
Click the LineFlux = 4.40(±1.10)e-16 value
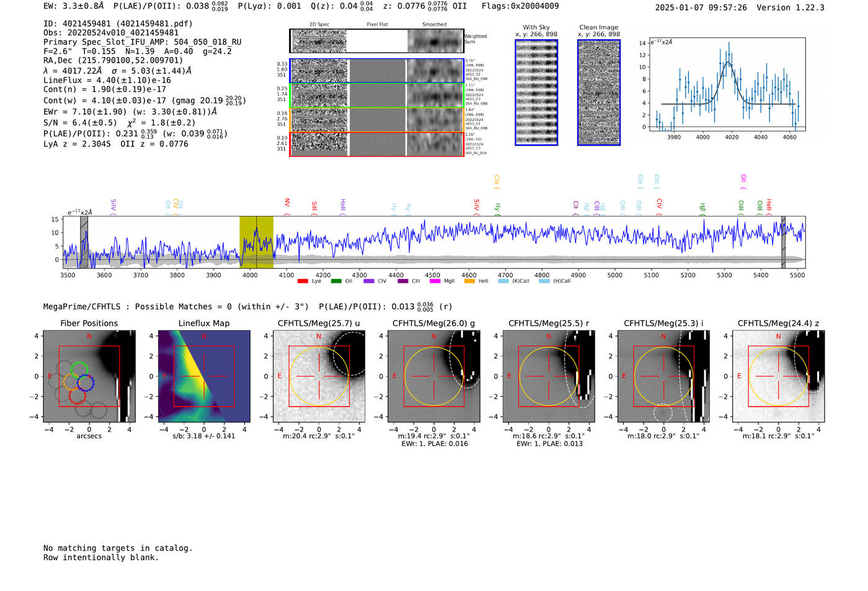pyautogui.click(x=107, y=80)
